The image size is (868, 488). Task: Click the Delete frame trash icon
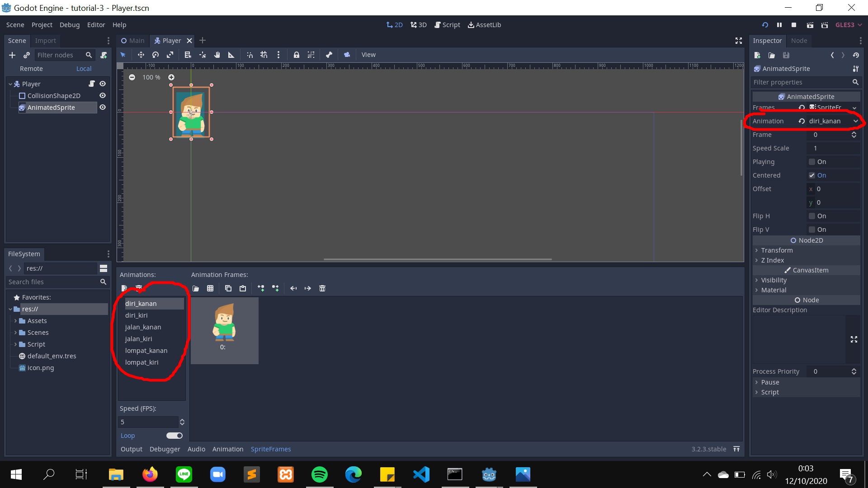point(322,288)
